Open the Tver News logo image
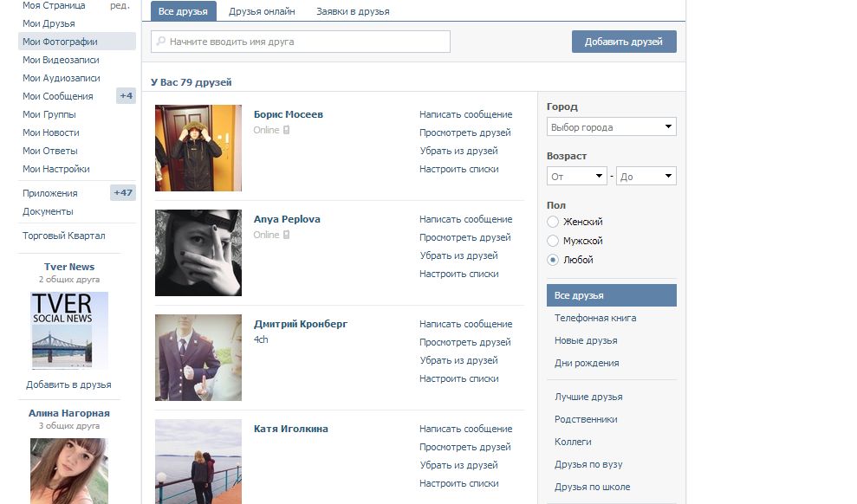Viewport: 857px width, 504px height. coord(69,331)
